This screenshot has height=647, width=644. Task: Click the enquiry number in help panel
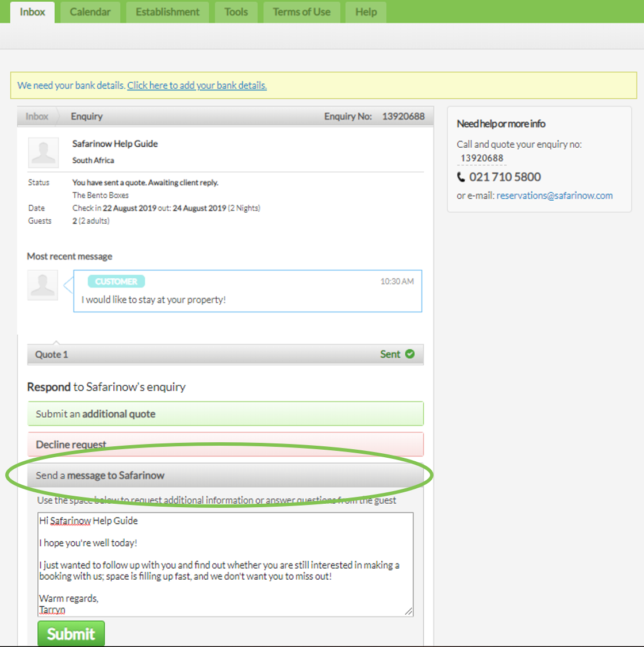coord(482,159)
